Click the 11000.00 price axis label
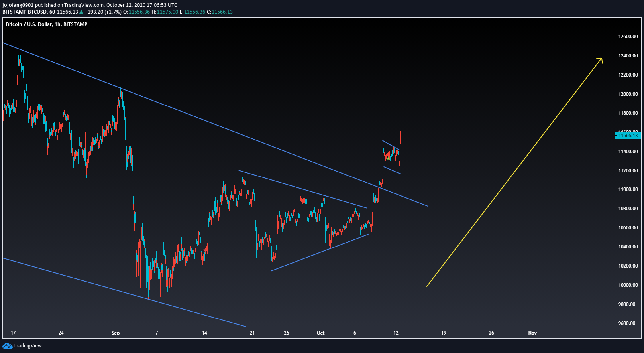 coord(628,189)
